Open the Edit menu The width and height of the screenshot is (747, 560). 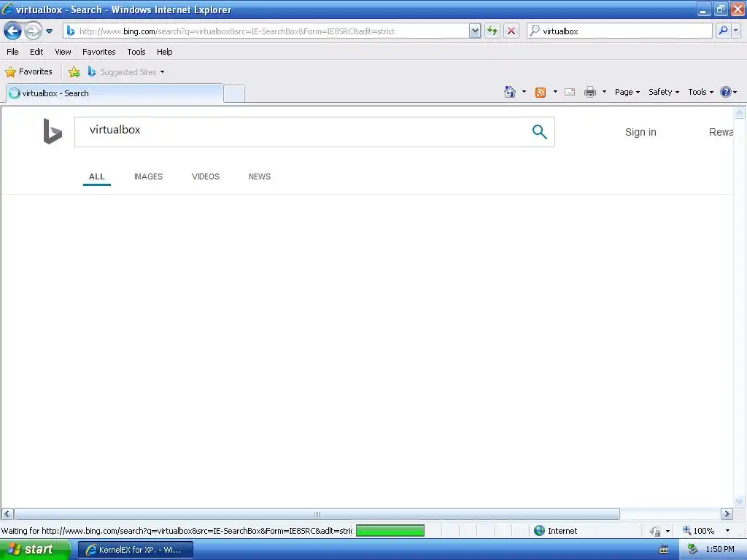(36, 52)
